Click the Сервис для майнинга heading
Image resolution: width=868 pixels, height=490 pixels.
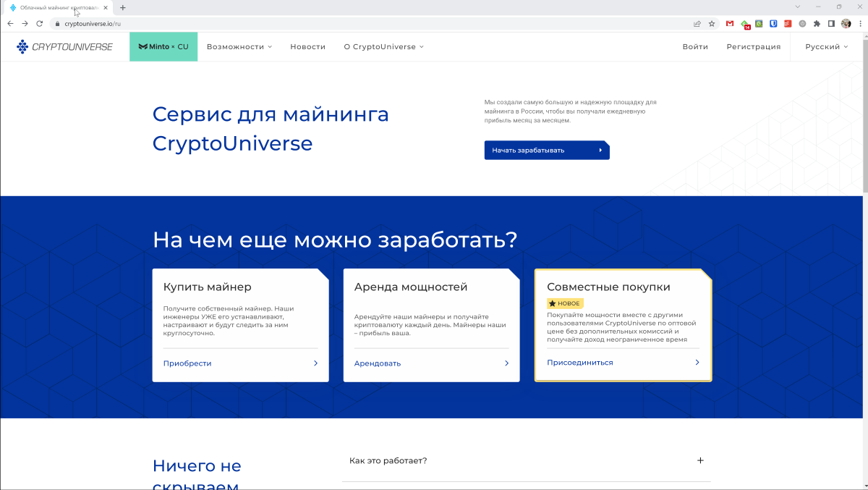(x=271, y=128)
